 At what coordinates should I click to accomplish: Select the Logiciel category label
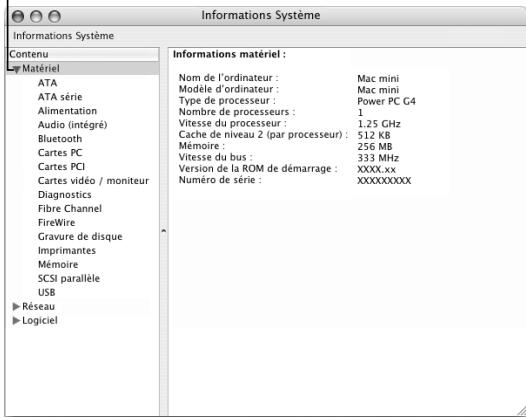coord(40,320)
